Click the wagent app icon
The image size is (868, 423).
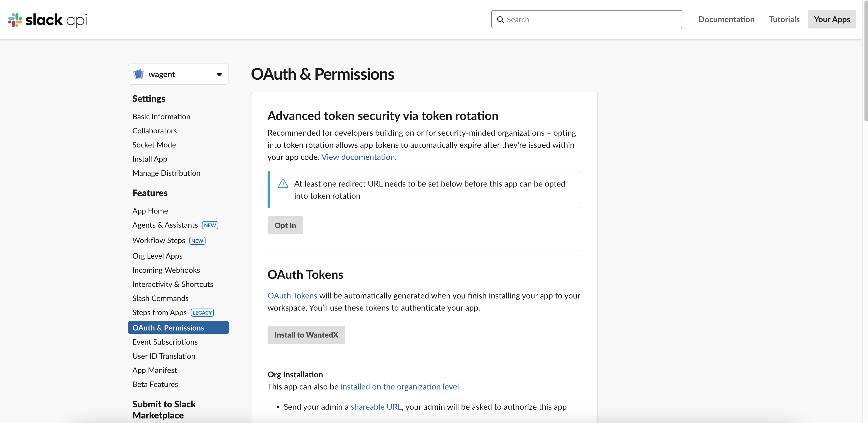(x=139, y=74)
